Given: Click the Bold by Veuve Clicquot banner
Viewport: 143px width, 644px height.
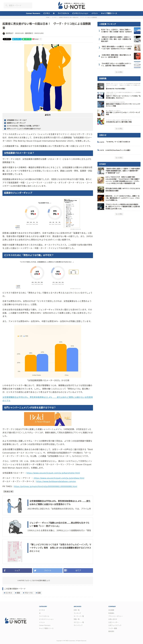Looking at the screenshot, I should pyautogui.click(x=48, y=419).
